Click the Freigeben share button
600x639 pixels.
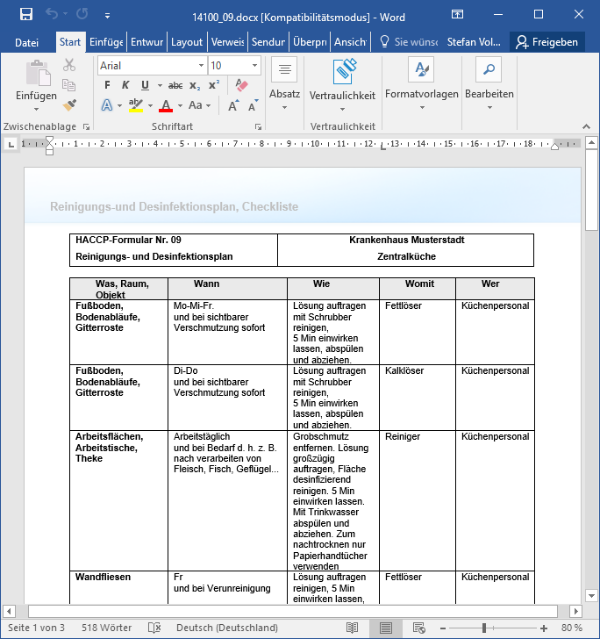[547, 42]
